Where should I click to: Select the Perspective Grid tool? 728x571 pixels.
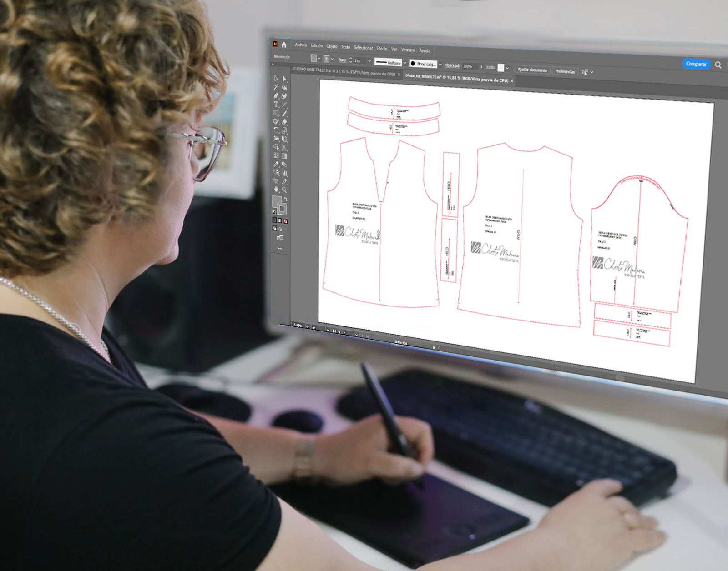point(284,147)
